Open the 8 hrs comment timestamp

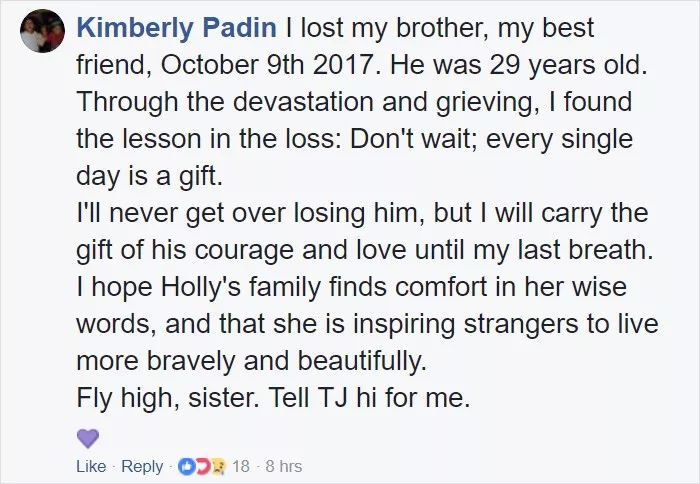[x=283, y=466]
